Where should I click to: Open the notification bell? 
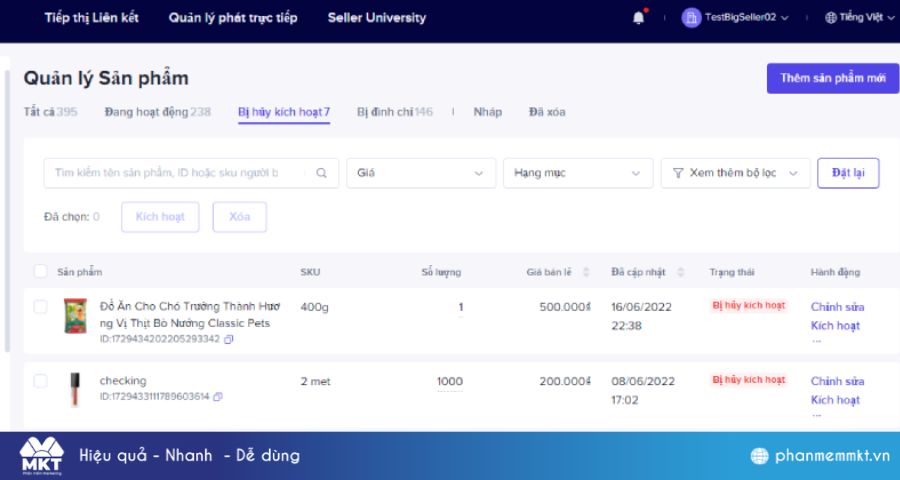(x=638, y=18)
